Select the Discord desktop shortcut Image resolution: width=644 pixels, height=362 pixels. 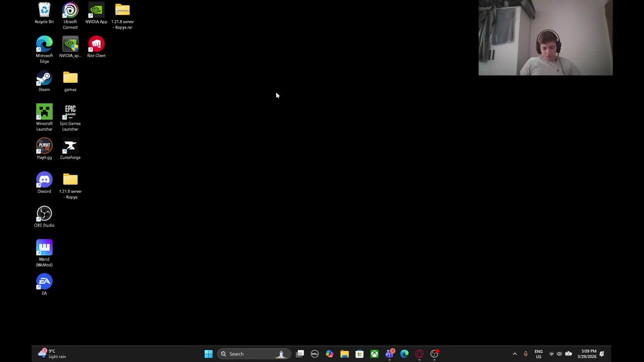(x=44, y=183)
